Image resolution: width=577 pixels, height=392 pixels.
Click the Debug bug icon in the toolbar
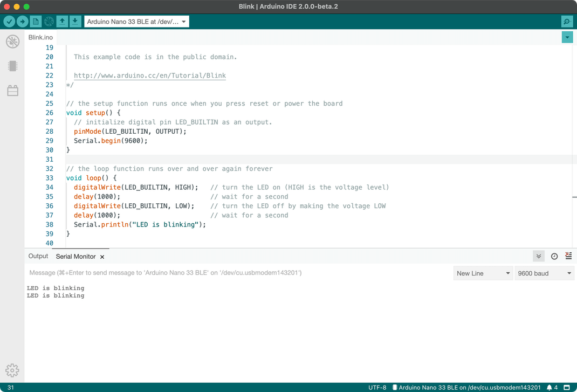[49, 22]
